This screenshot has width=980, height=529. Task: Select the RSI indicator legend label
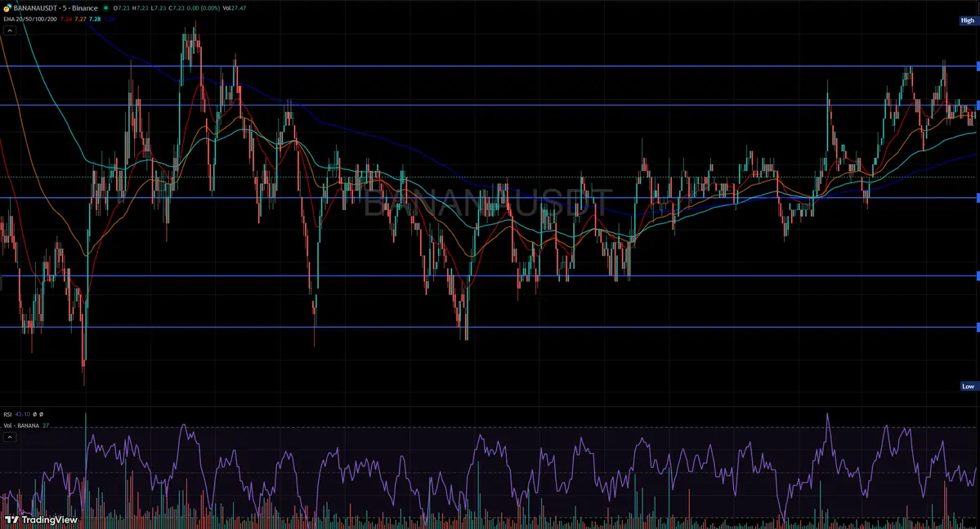coord(7,414)
